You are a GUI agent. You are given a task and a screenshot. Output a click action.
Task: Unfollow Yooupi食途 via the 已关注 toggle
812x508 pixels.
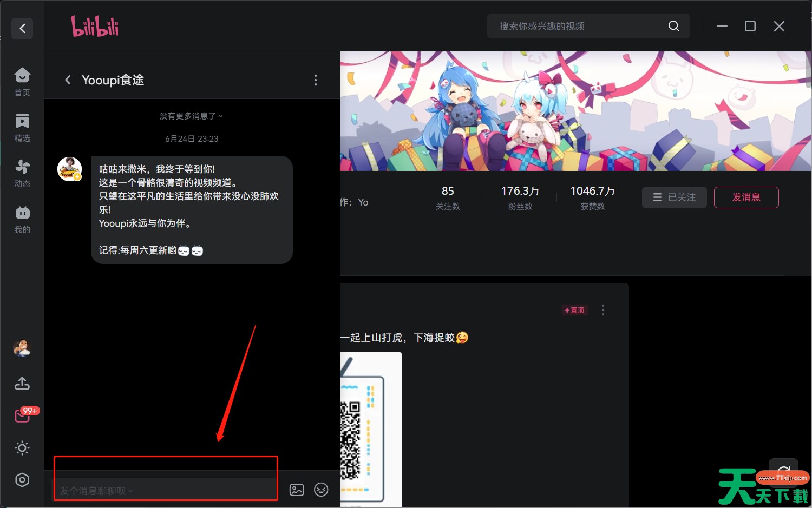674,197
